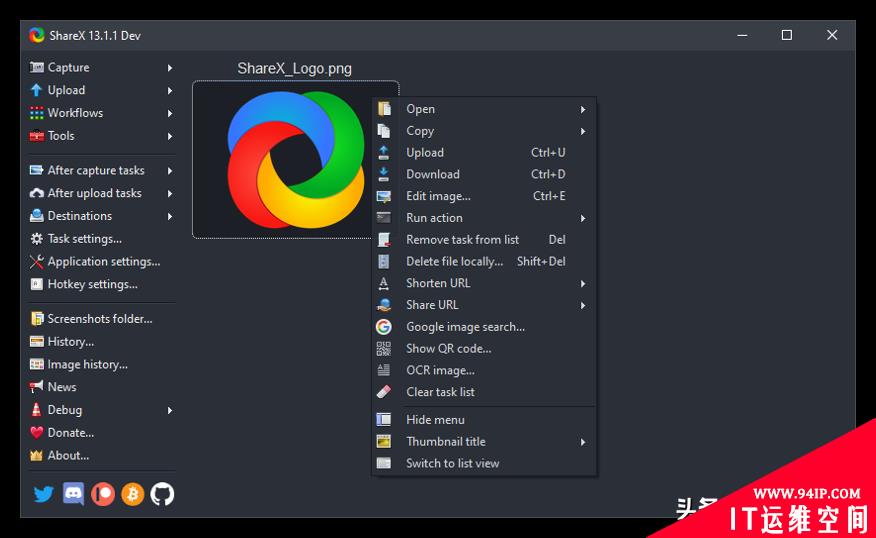
Task: Maximize the ShareX window
Action: [787, 35]
